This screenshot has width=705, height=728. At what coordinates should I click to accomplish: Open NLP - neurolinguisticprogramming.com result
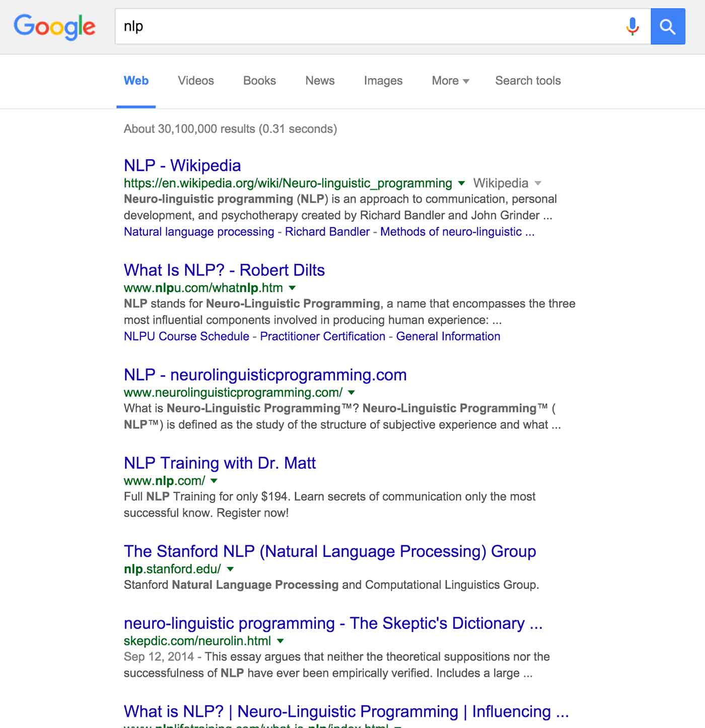(x=265, y=375)
